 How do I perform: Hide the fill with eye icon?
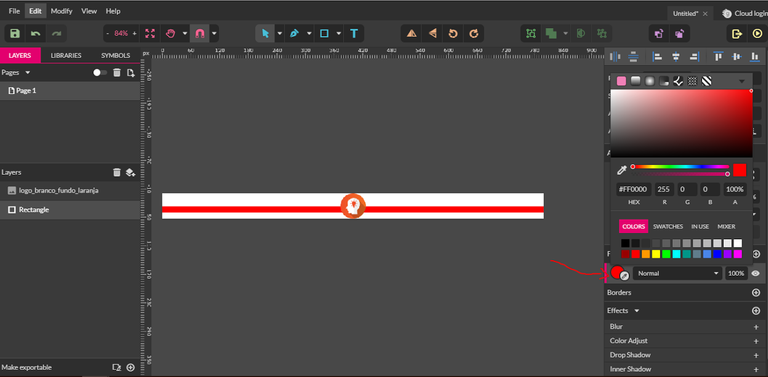(x=756, y=273)
